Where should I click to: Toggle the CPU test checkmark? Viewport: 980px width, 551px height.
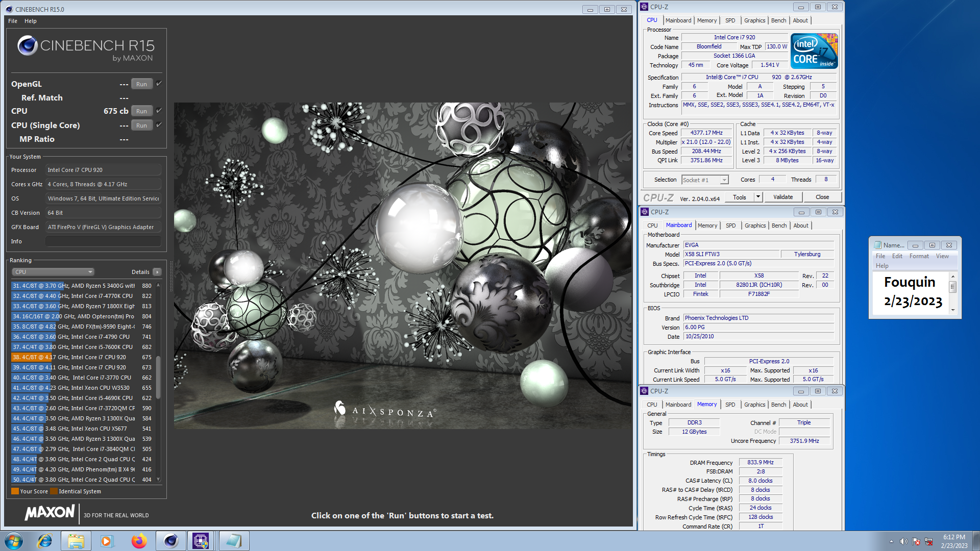pyautogui.click(x=159, y=111)
